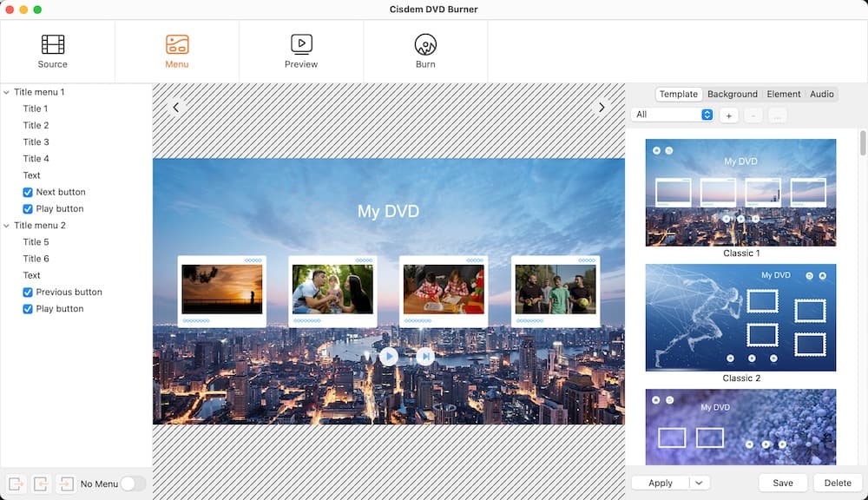This screenshot has height=500, width=868.
Task: Open the All template filter dropdown
Action: click(x=672, y=115)
